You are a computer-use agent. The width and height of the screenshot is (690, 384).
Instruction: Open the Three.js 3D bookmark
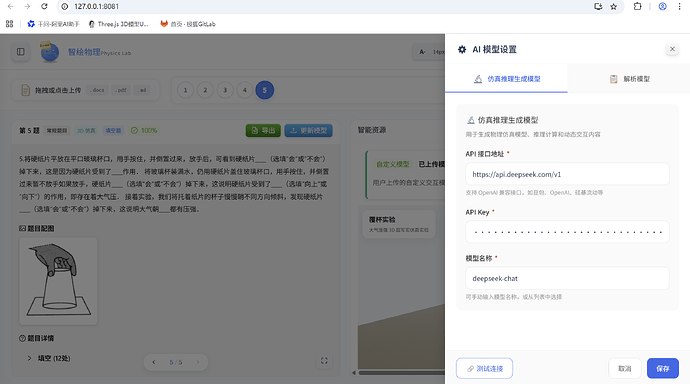click(119, 24)
